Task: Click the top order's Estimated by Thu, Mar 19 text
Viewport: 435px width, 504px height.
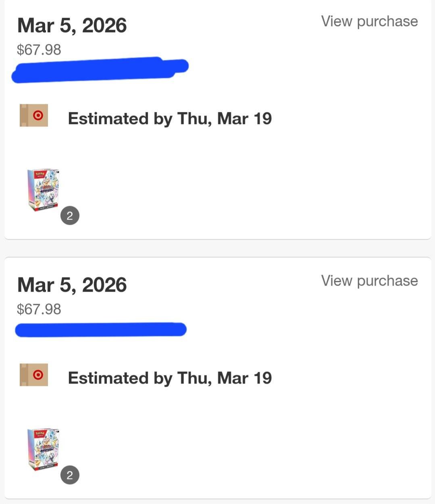Action: [x=170, y=118]
